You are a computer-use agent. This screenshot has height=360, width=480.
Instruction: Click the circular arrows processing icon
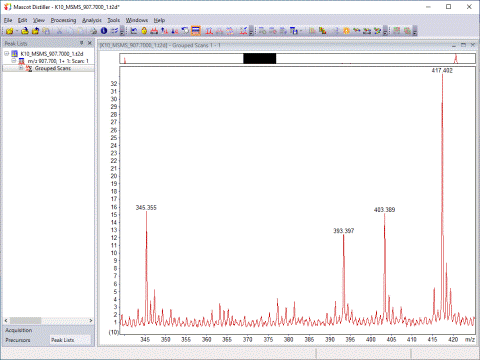(x=230, y=31)
